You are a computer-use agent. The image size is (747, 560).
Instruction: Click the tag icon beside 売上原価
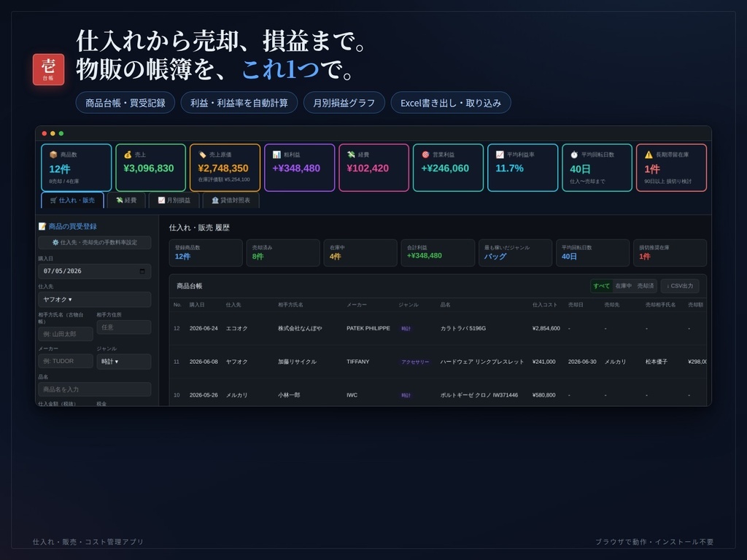pos(202,155)
